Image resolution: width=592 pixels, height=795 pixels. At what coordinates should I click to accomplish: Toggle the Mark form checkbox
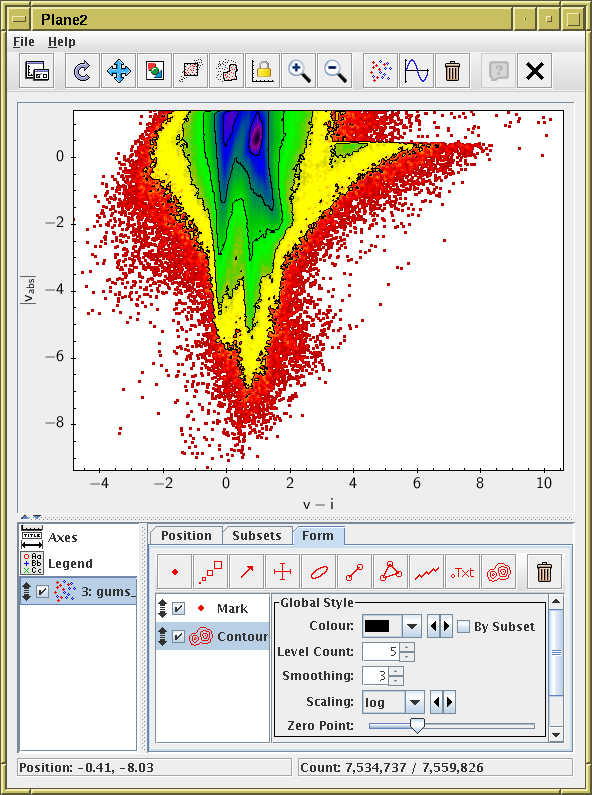178,608
